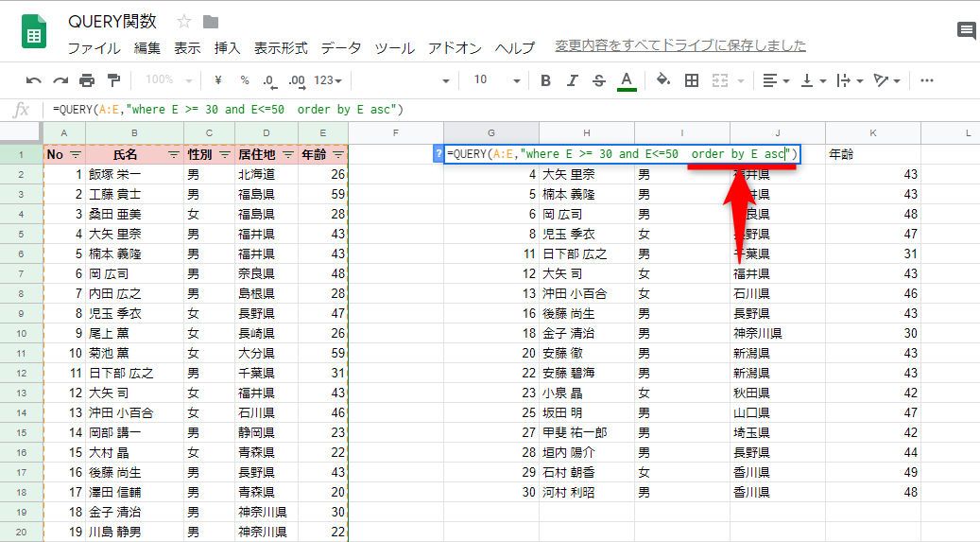Open cell borders options

point(691,80)
